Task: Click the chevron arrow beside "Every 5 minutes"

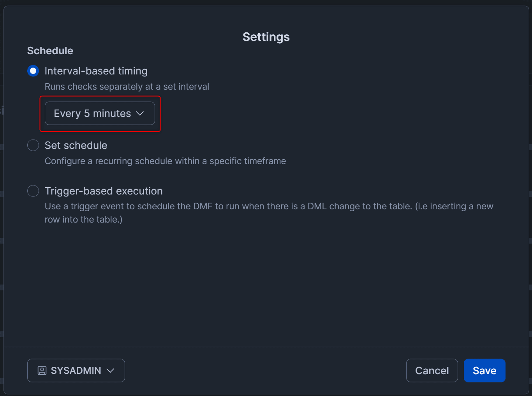Action: tap(140, 113)
